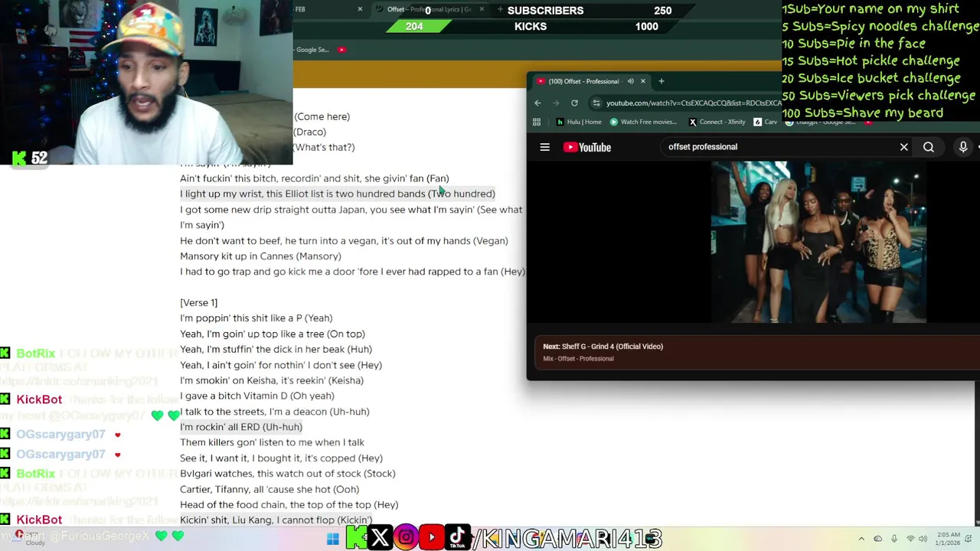This screenshot has width=980, height=551.
Task: Open the cloud sync tray icon
Action: (878, 539)
